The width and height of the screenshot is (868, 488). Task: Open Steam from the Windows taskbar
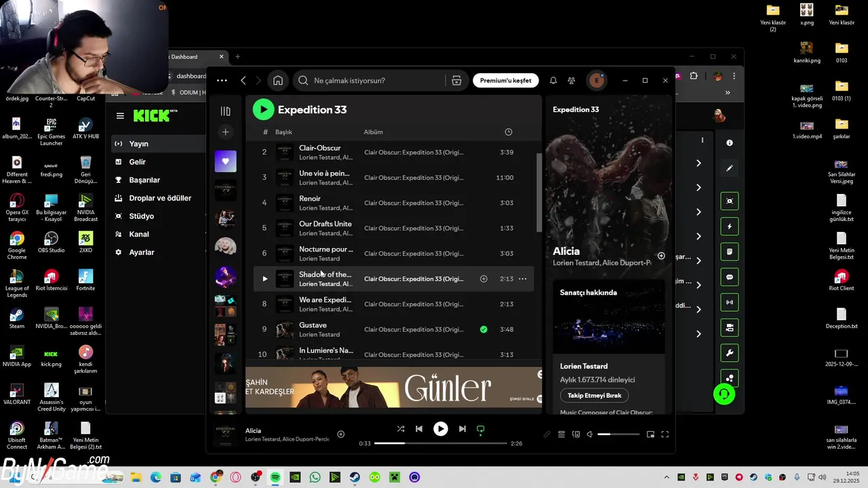coord(355,477)
